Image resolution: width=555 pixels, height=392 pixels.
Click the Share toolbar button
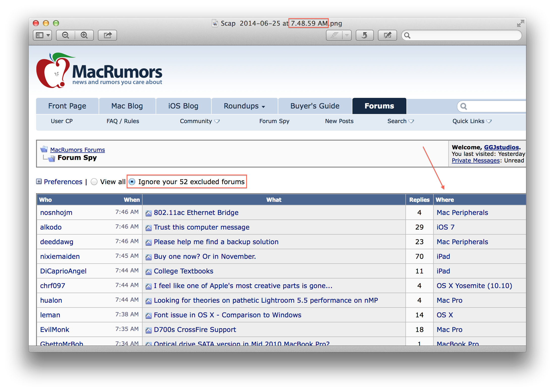pyautogui.click(x=107, y=35)
